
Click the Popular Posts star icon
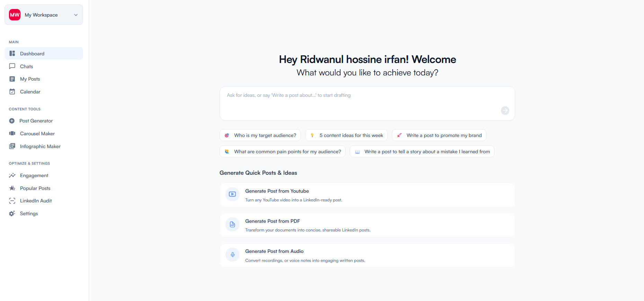coord(12,188)
